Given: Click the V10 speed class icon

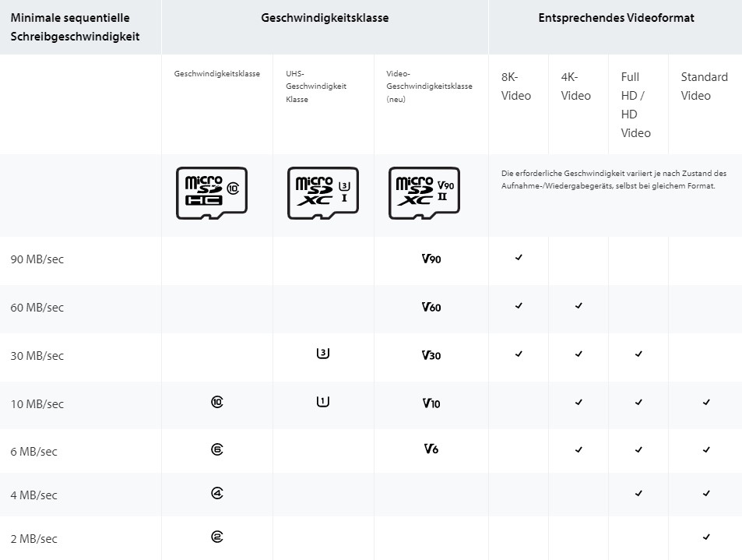Looking at the screenshot, I should tap(431, 403).
